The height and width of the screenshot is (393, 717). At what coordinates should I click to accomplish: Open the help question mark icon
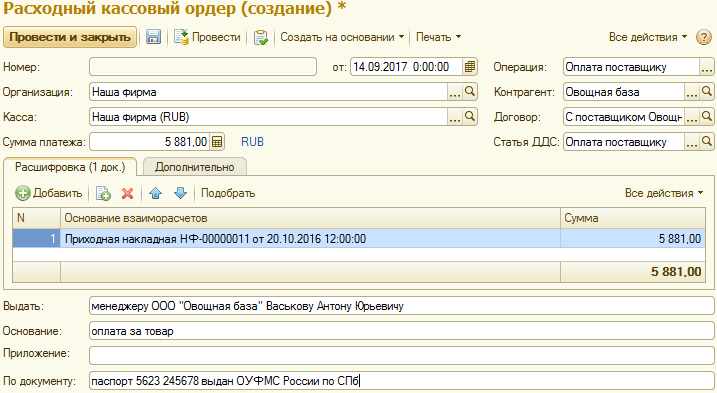703,37
